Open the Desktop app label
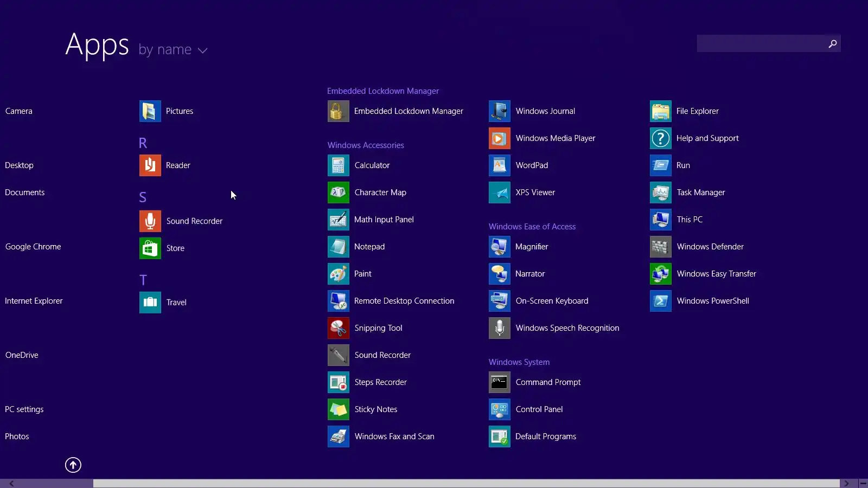The height and width of the screenshot is (488, 868). pyautogui.click(x=19, y=165)
